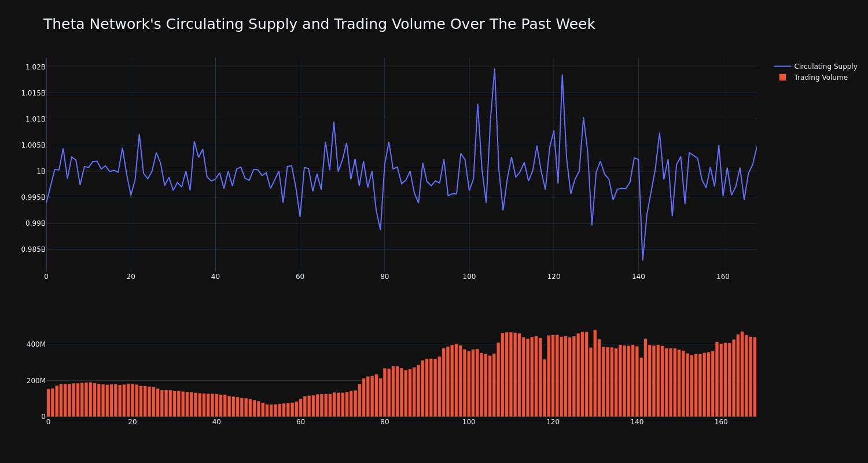Click the 1.02B y-axis label
The width and height of the screenshot is (868, 463).
(35, 67)
